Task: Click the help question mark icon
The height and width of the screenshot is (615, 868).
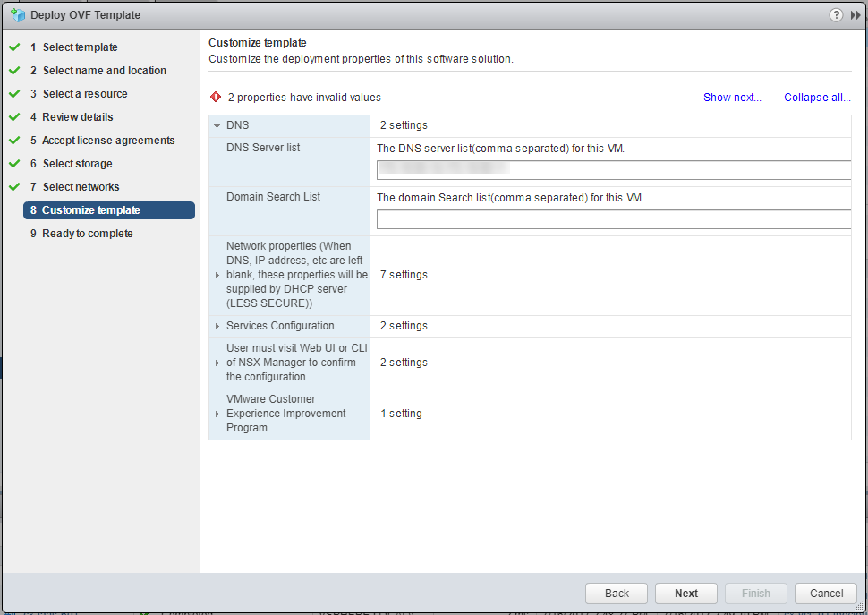Action: pyautogui.click(x=837, y=15)
